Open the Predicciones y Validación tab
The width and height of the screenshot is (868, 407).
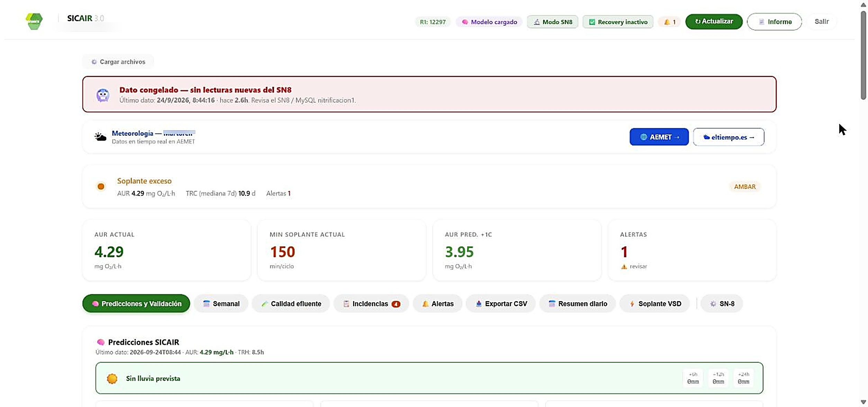136,304
